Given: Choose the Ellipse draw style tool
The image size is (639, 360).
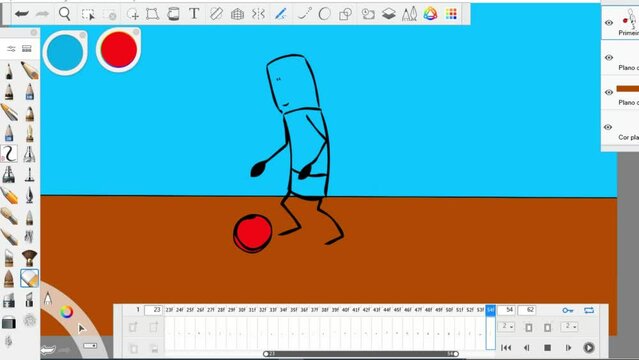Looking at the screenshot, I should click(x=324, y=14).
